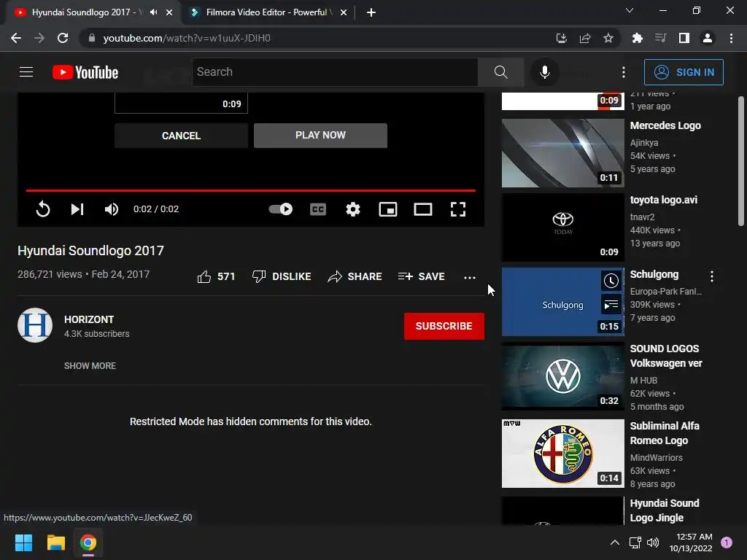The image size is (747, 560).
Task: Open Windows Start menu
Action: 23,542
